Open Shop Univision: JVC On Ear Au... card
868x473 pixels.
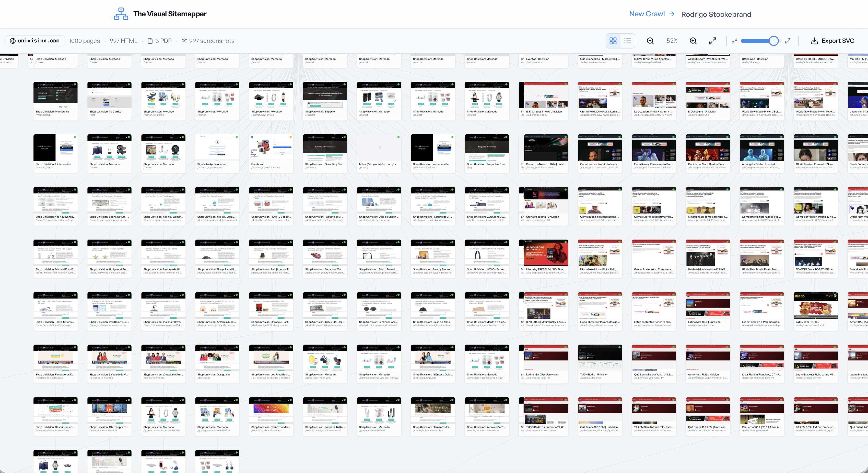[487, 259]
